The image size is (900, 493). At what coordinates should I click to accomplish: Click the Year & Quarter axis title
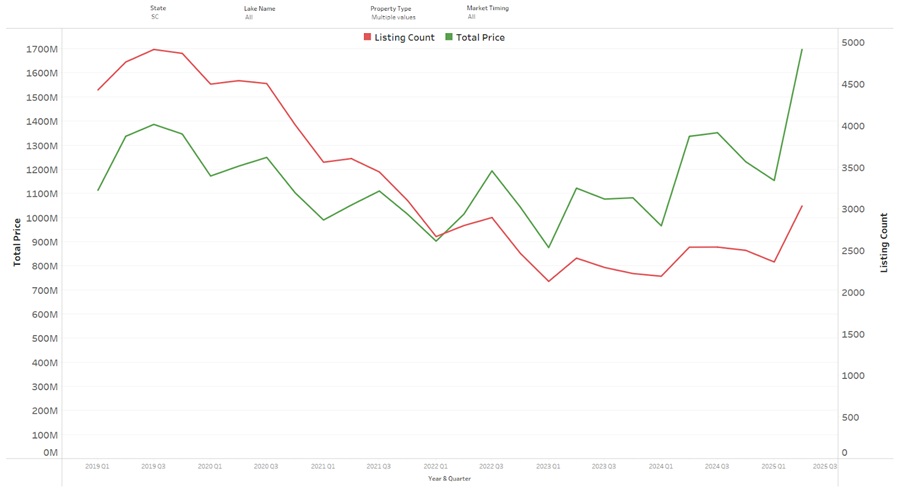pos(449,478)
